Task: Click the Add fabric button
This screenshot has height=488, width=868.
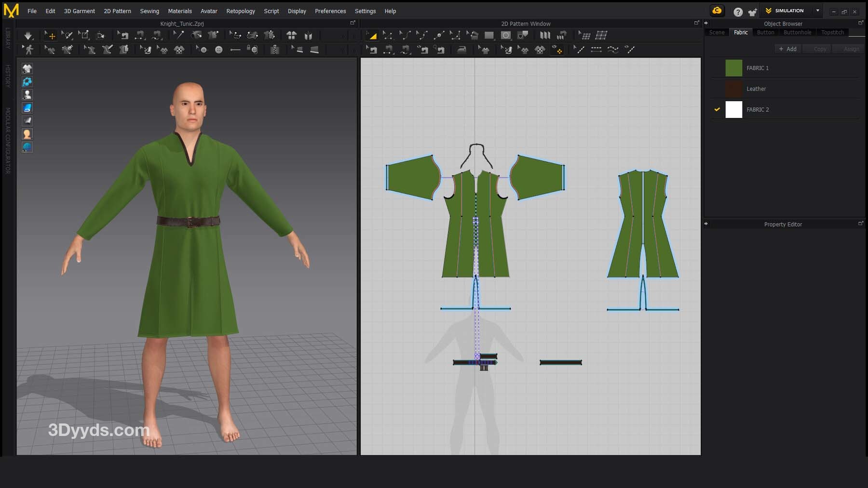Action: (x=787, y=49)
